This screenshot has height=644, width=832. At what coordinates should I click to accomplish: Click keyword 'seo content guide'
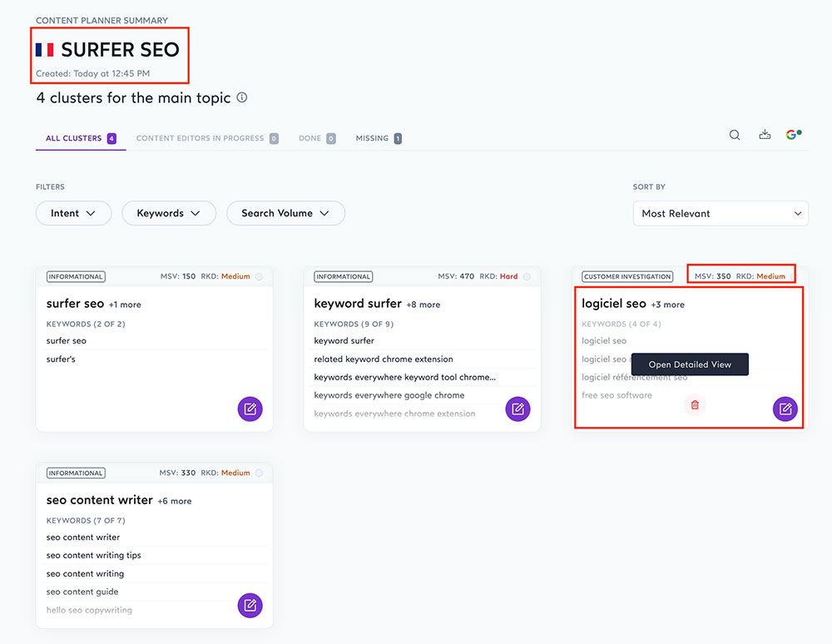(82, 592)
